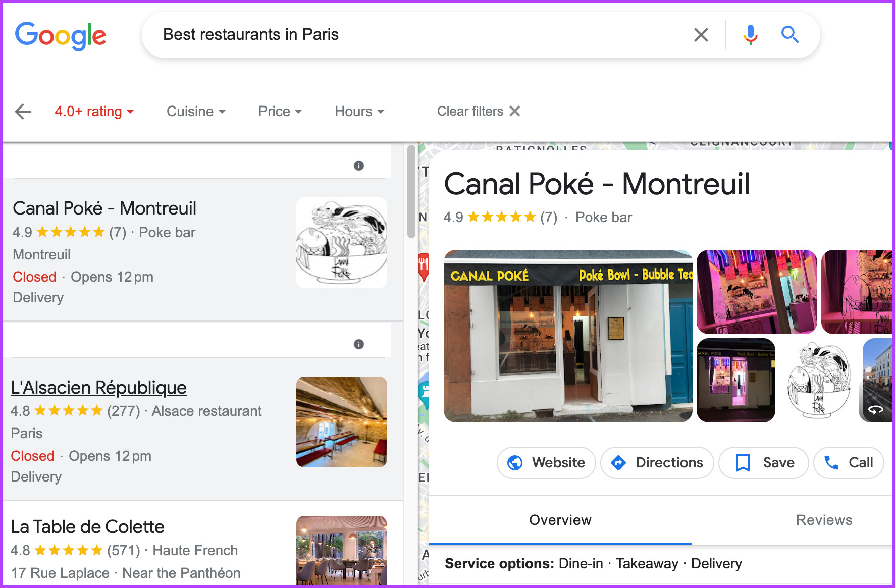Open L'Alsacien République listing link
This screenshot has width=895, height=588.
pyautogui.click(x=98, y=387)
